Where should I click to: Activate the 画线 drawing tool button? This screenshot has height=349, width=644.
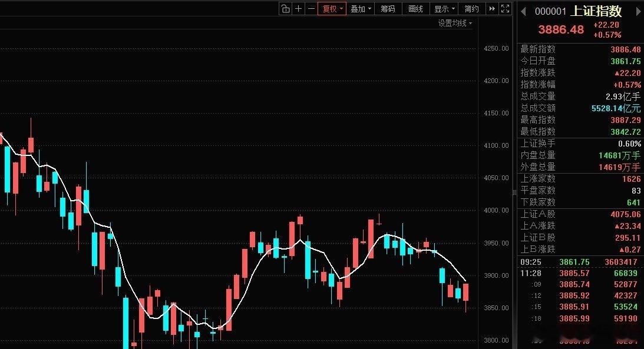pyautogui.click(x=415, y=9)
